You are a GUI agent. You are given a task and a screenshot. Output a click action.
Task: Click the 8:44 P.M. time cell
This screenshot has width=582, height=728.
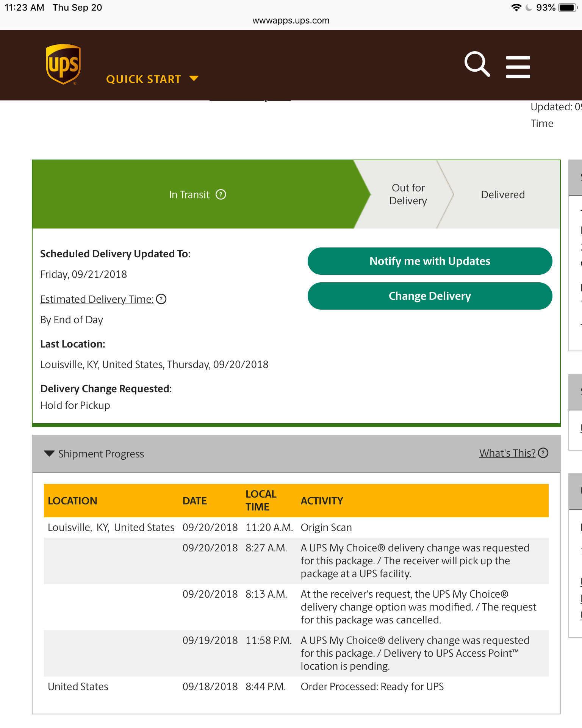pyautogui.click(x=266, y=686)
